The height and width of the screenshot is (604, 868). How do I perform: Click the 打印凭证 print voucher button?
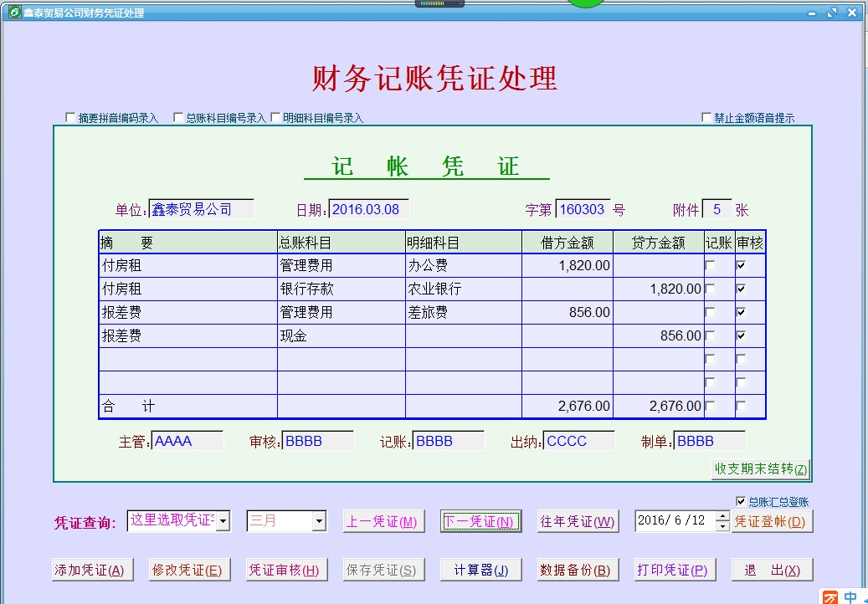click(x=675, y=569)
